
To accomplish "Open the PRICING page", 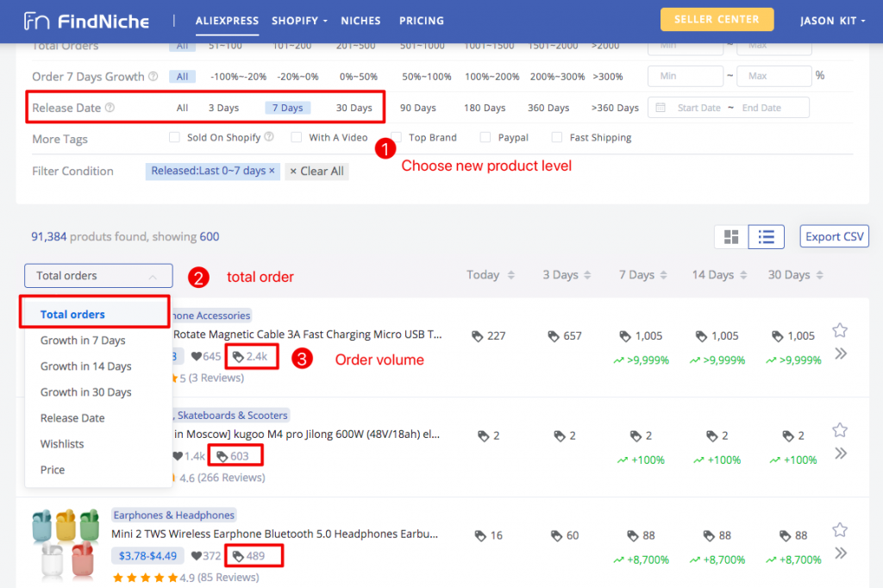I will pos(422,21).
